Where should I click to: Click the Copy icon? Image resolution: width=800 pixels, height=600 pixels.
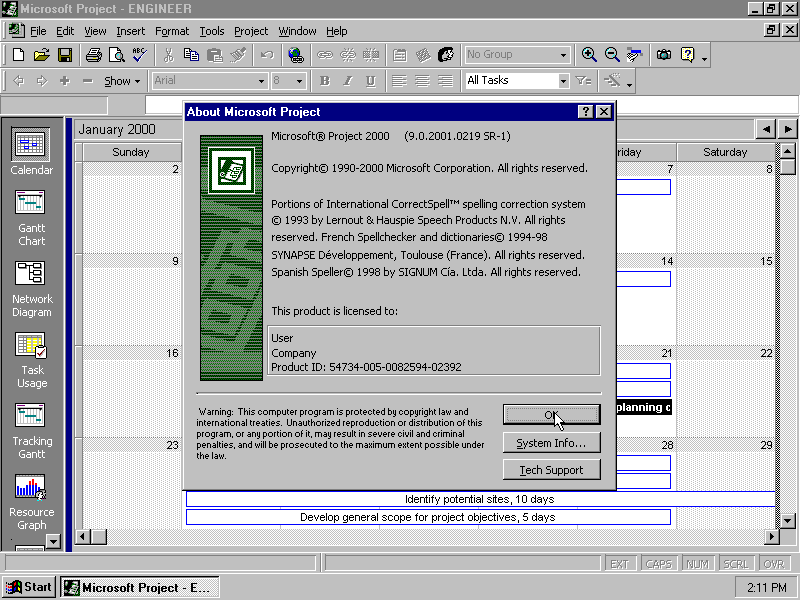191,55
